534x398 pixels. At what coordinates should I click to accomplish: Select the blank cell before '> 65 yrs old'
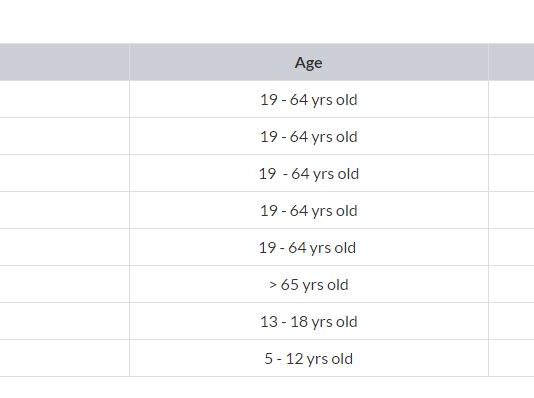[65, 284]
